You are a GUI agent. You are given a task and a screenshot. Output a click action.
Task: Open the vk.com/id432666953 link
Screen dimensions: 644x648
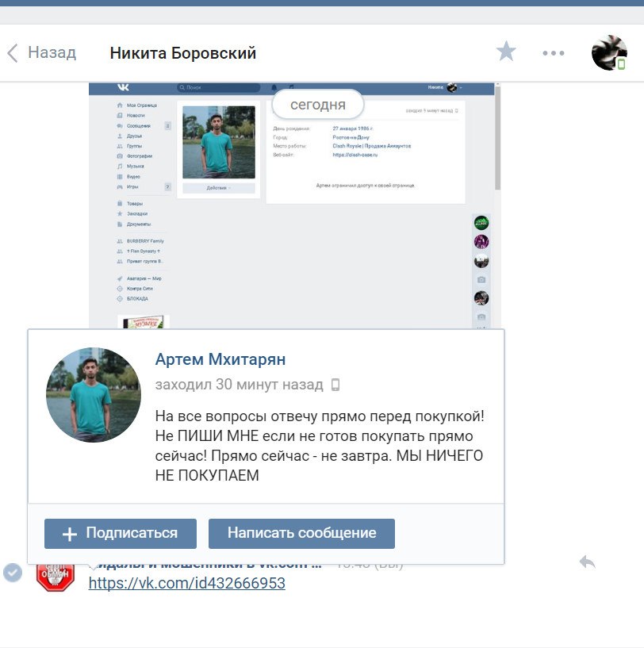click(x=186, y=584)
